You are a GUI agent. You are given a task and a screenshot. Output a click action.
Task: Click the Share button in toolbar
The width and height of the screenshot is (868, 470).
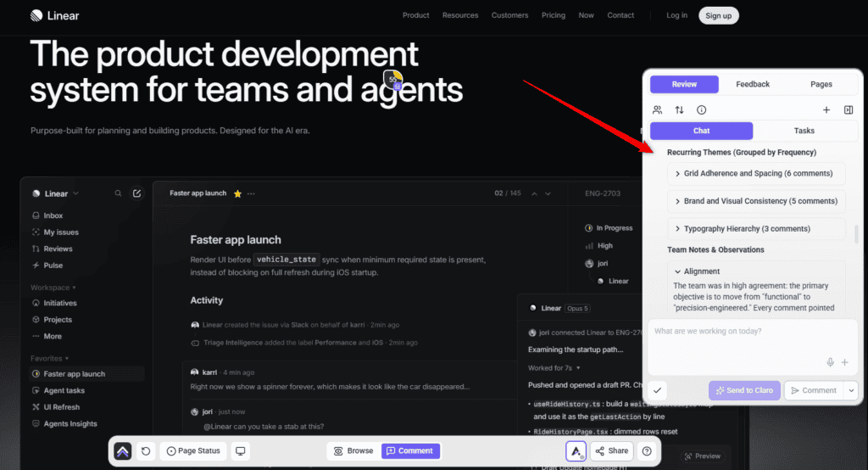coord(612,451)
